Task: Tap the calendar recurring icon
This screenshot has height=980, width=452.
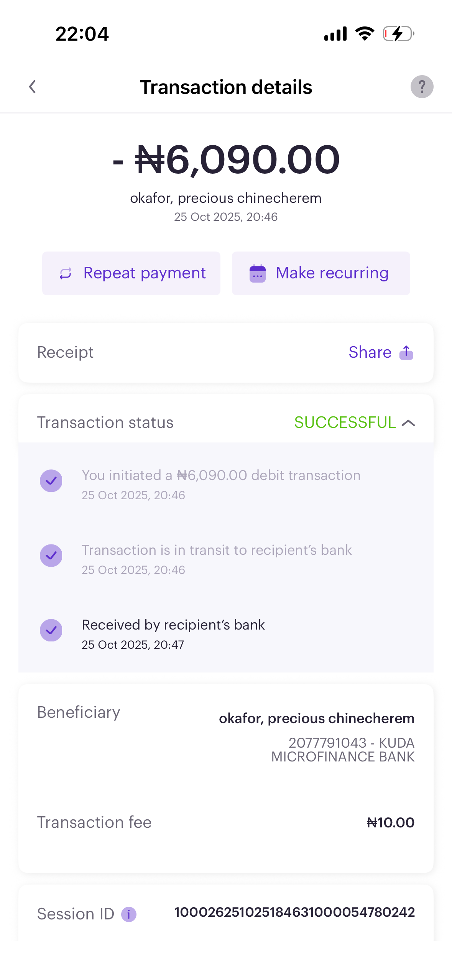Action: 258,273
